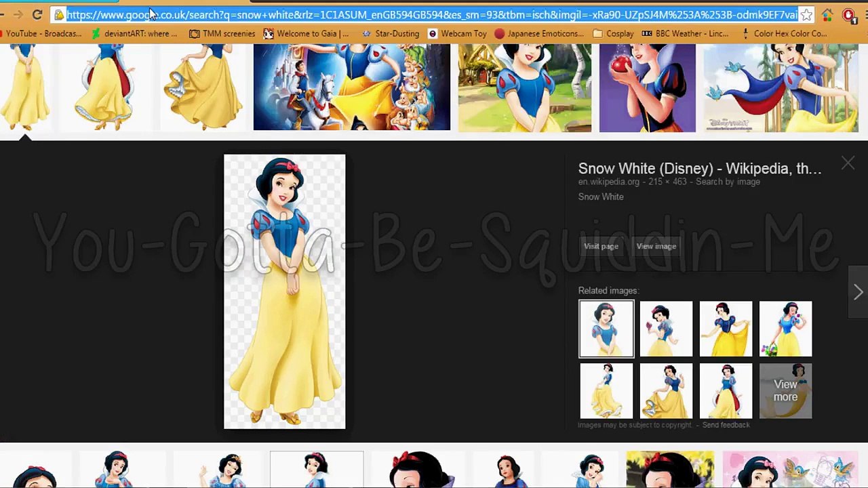The image size is (868, 488).
Task: Click the green deviantART favicon
Action: 96,33
